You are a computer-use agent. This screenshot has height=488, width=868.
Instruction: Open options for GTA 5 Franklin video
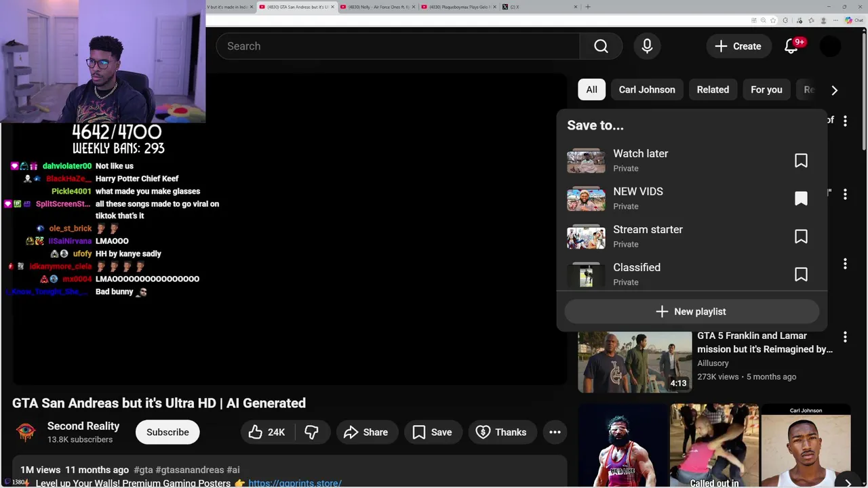(x=845, y=337)
